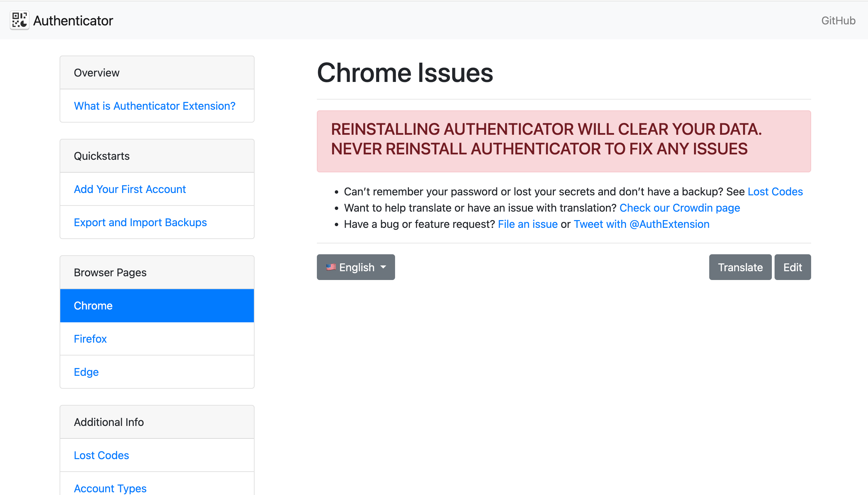The height and width of the screenshot is (495, 868).
Task: Click the Translate button
Action: (x=740, y=267)
